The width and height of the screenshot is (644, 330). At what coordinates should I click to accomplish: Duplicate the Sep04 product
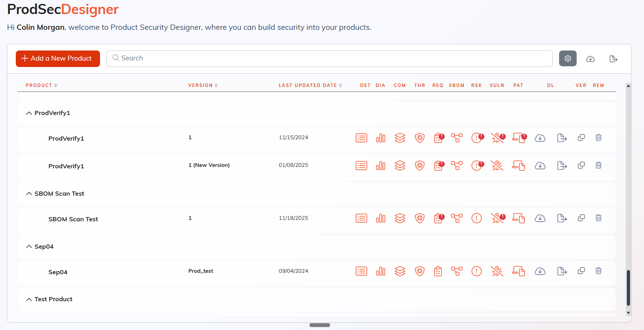point(581,270)
